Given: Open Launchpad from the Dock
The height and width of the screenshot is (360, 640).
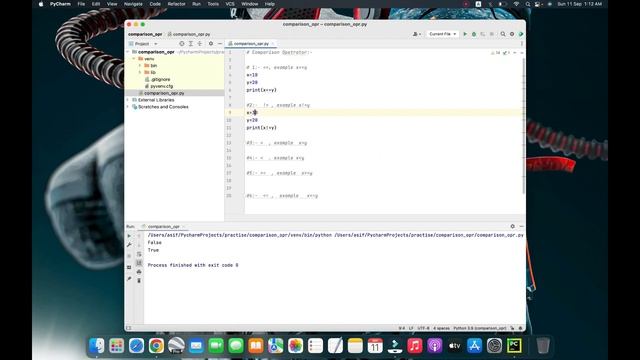Looking at the screenshot, I should point(116,346).
